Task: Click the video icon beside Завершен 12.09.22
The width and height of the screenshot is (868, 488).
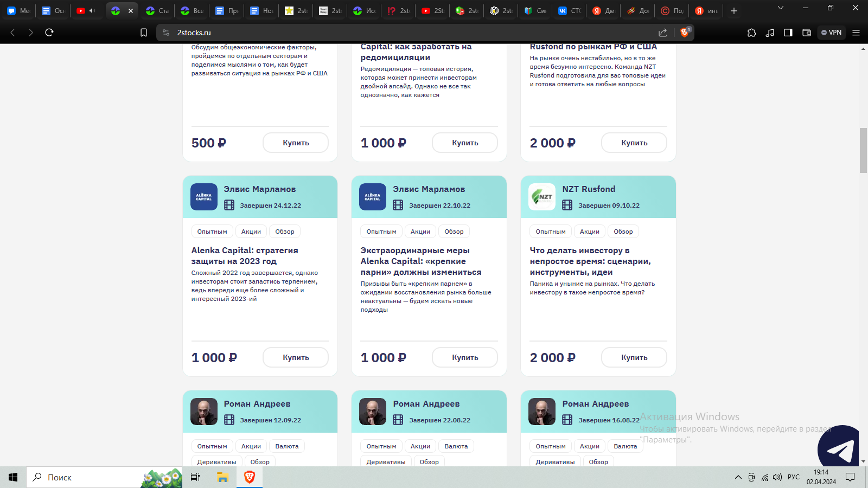Action: pyautogui.click(x=229, y=420)
